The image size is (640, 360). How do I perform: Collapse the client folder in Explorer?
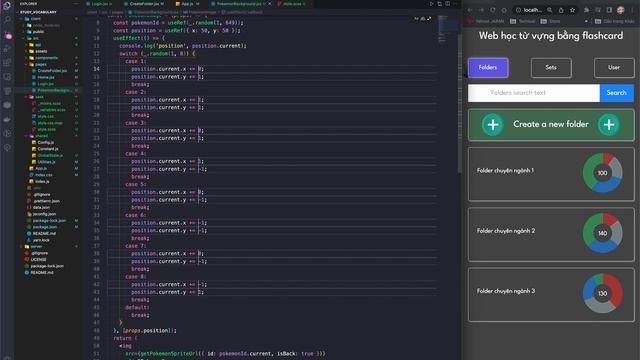33,19
